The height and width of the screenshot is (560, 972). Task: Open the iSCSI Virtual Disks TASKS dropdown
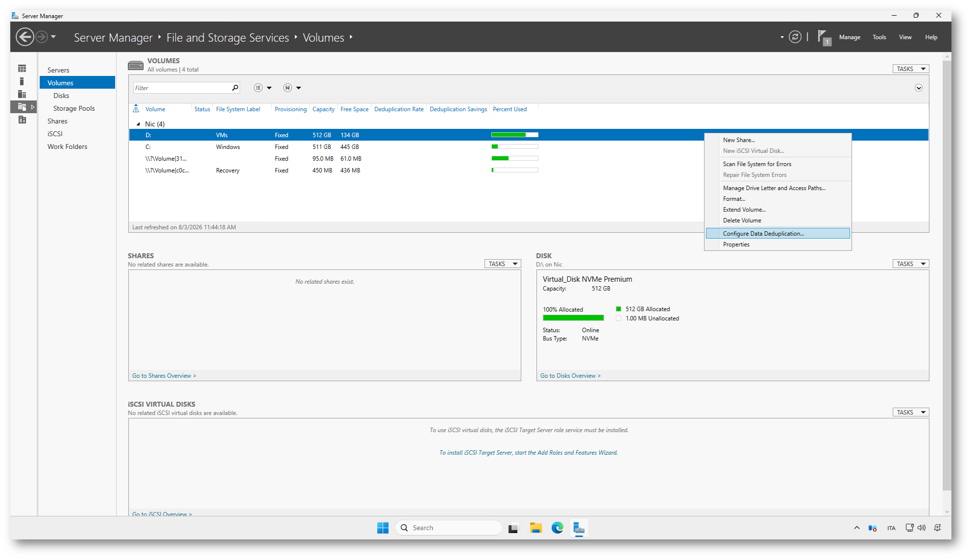click(911, 413)
